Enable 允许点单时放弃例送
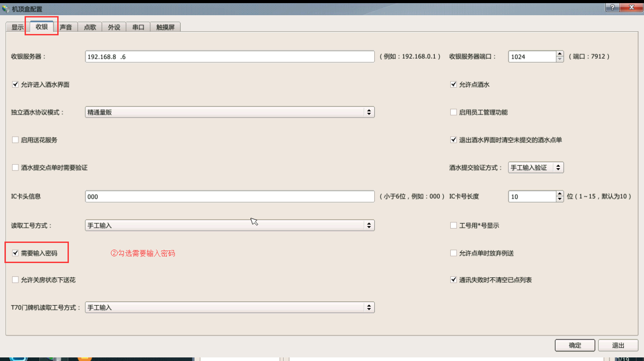The image size is (644, 361). 453,253
